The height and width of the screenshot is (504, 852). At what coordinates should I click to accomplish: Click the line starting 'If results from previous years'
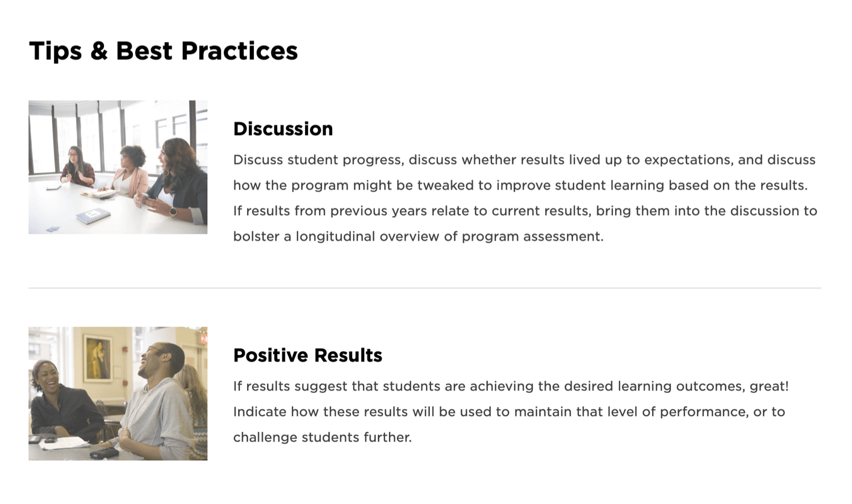click(525, 211)
